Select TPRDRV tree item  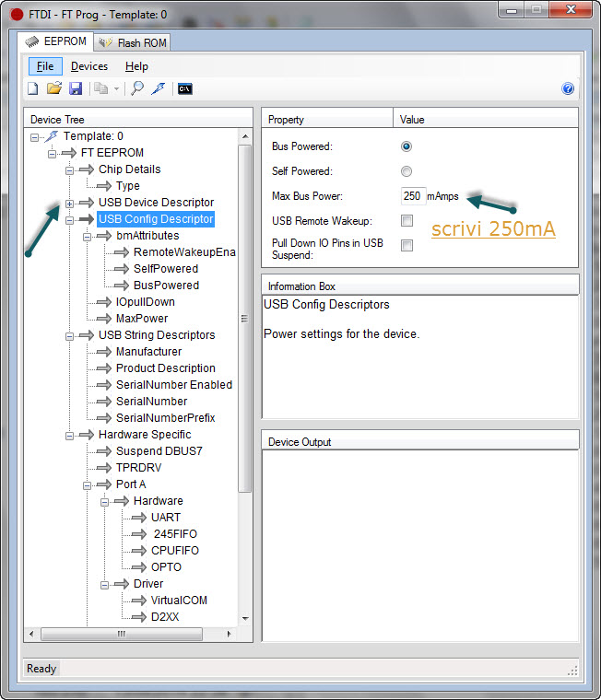(138, 467)
